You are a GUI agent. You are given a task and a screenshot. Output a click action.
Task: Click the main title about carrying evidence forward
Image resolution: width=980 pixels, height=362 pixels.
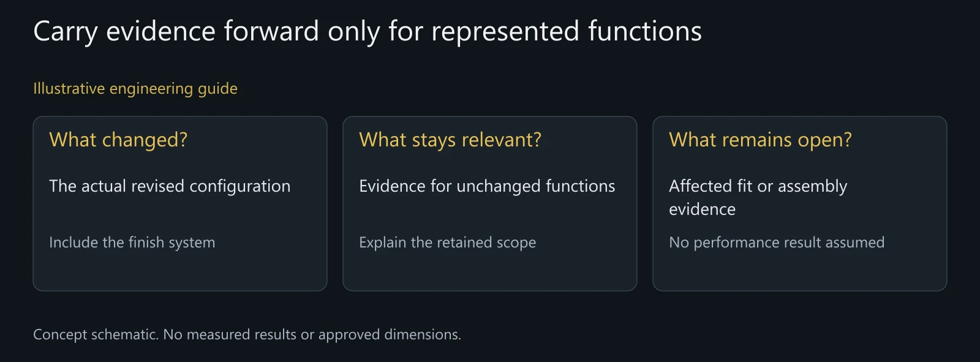click(367, 32)
